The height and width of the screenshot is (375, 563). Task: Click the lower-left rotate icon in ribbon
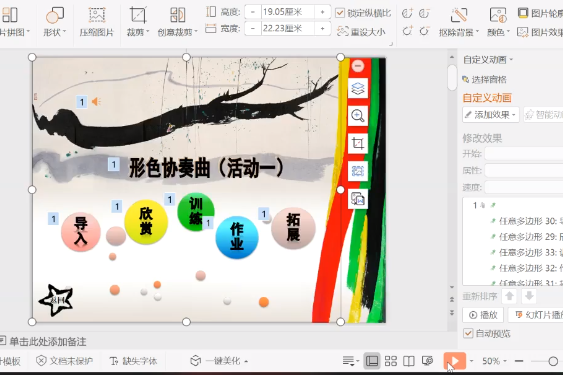tap(407, 31)
